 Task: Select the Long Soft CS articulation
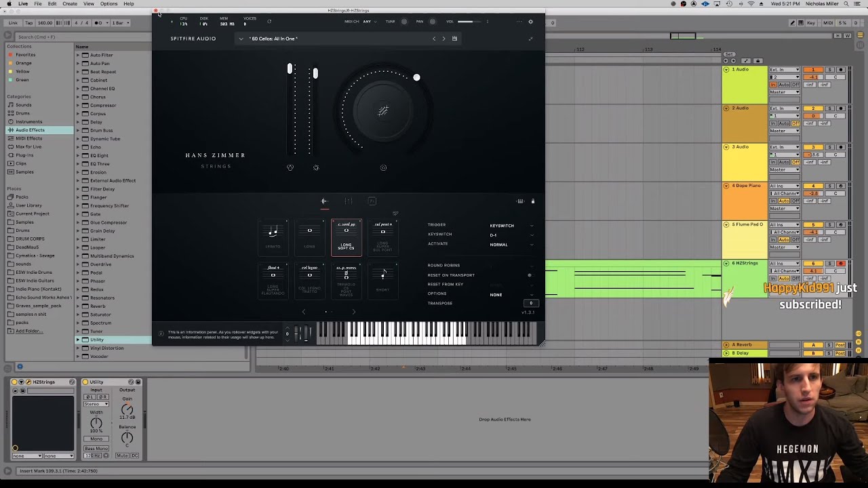point(346,237)
